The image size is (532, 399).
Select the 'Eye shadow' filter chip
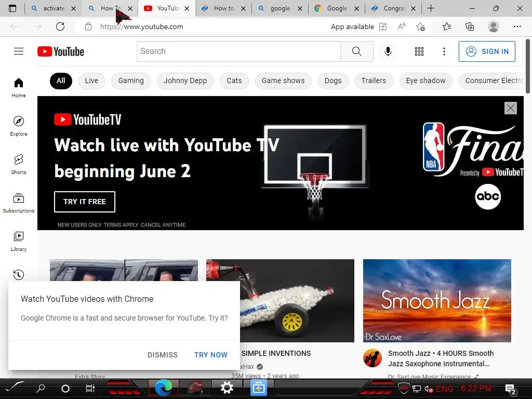click(x=426, y=81)
